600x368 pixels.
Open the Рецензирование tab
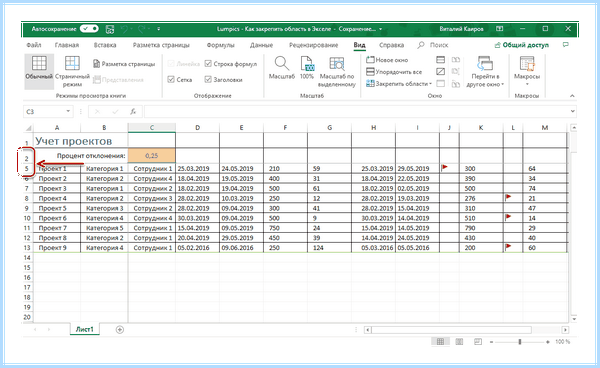[x=313, y=45]
